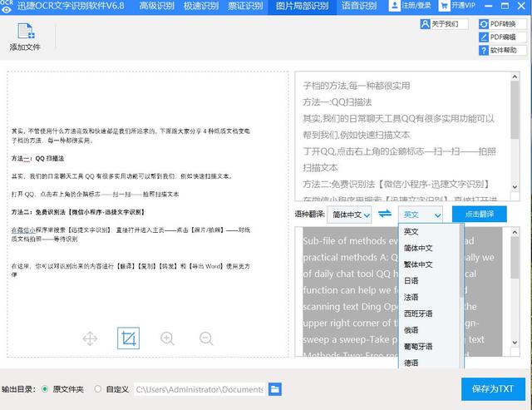This screenshot has height=410, width=532.
Task: Swap languages using the double-arrow icon
Action: [385, 214]
